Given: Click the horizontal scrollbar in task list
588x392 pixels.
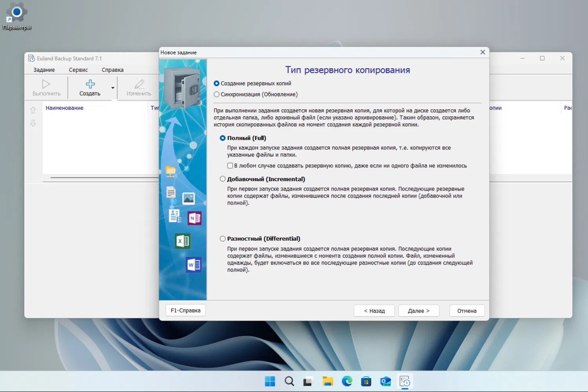Looking at the screenshot, I should (104, 178).
